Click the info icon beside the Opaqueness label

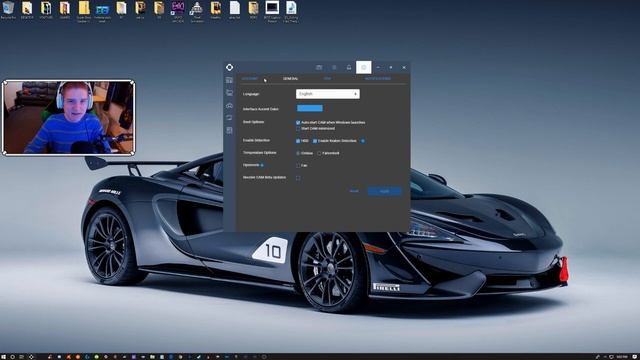click(262, 165)
